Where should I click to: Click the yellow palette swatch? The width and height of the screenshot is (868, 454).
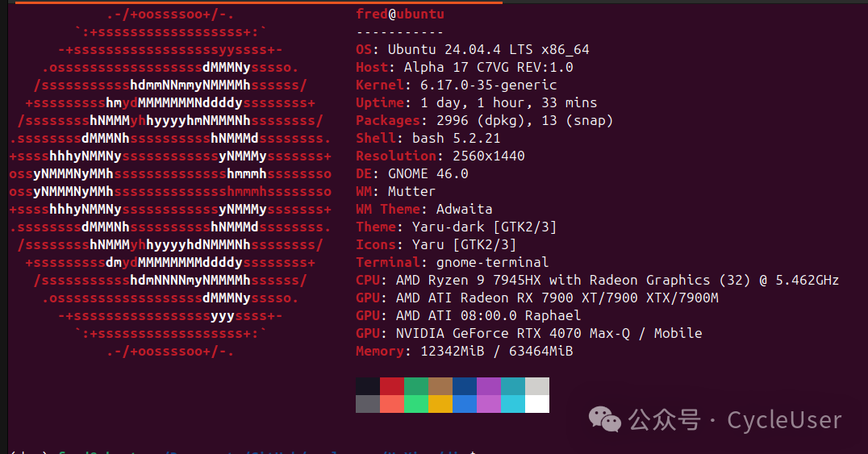pyautogui.click(x=440, y=404)
